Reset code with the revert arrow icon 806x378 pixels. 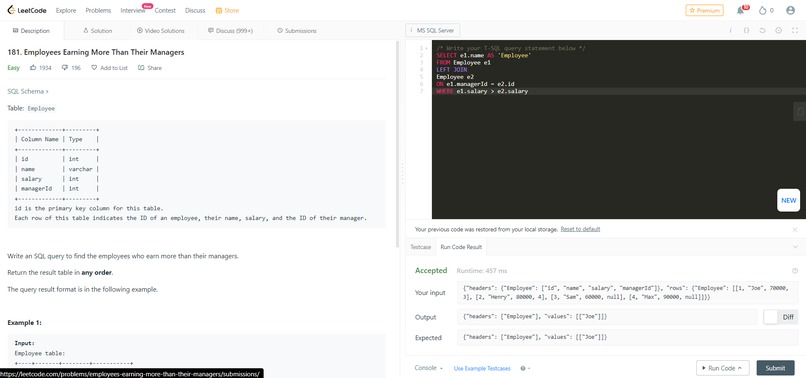click(762, 30)
